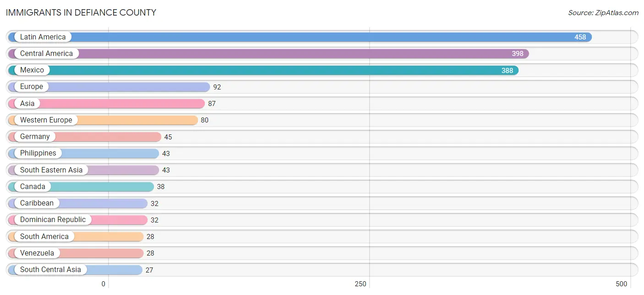Click the chart title Immigrants in Defiance County
The width and height of the screenshot is (644, 295).
tap(81, 13)
